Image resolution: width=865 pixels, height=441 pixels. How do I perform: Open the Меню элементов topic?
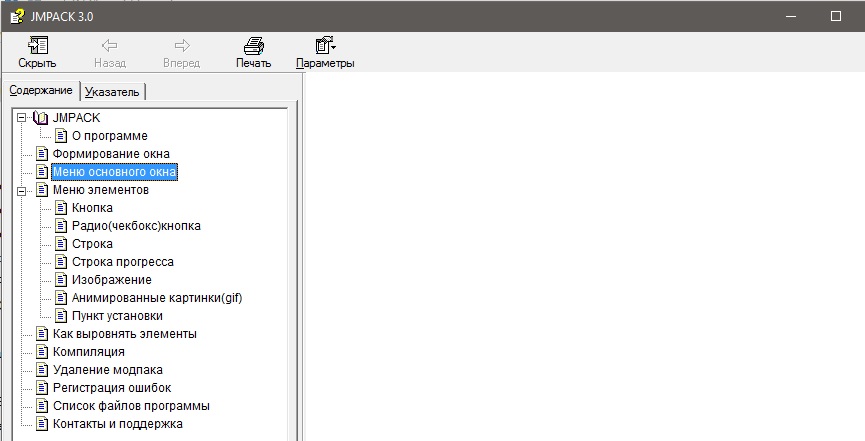pyautogui.click(x=100, y=190)
